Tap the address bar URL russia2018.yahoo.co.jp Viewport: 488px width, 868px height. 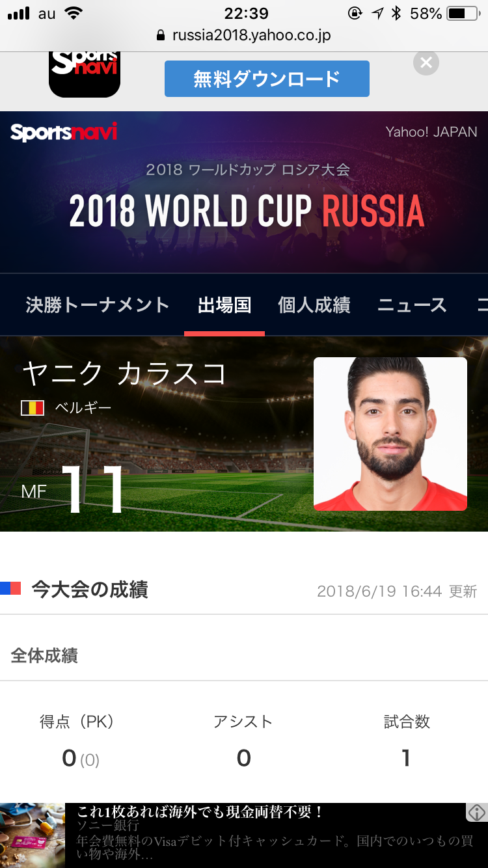pyautogui.click(x=252, y=35)
